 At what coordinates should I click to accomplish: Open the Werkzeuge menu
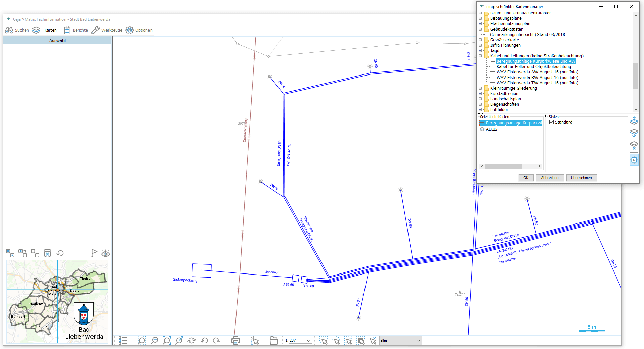tap(107, 30)
